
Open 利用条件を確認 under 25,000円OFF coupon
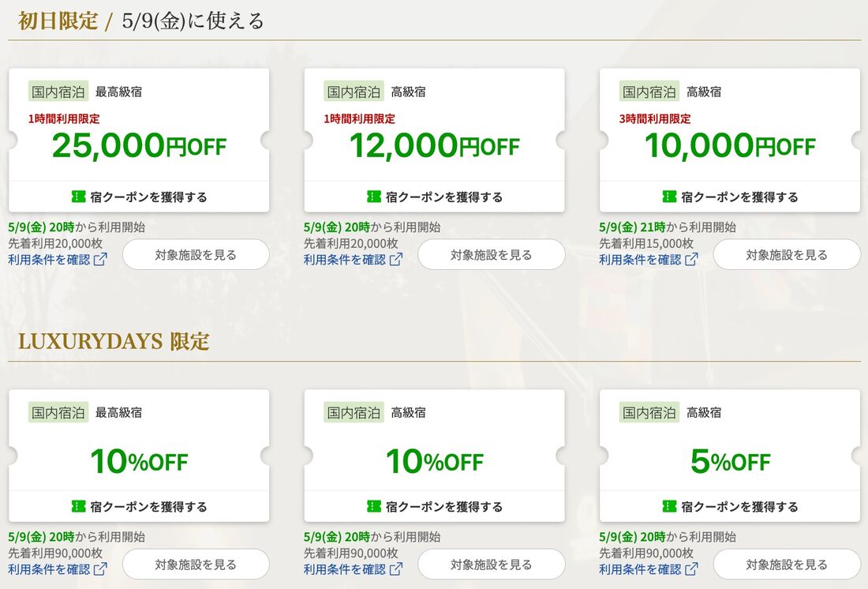(58, 259)
